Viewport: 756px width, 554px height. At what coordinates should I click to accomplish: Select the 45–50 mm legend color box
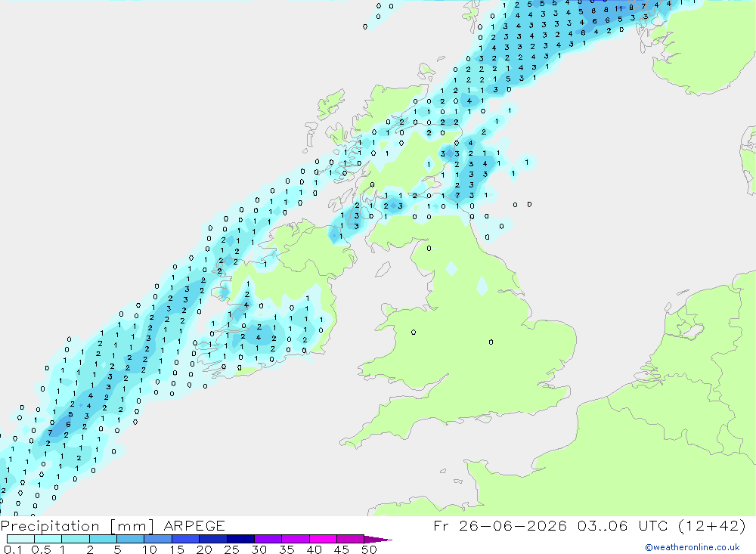tap(351, 539)
